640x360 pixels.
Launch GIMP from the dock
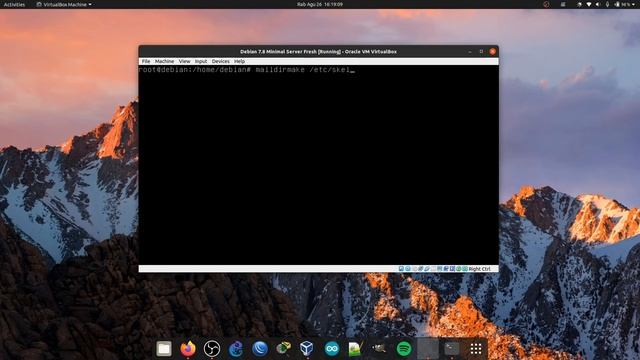379,348
